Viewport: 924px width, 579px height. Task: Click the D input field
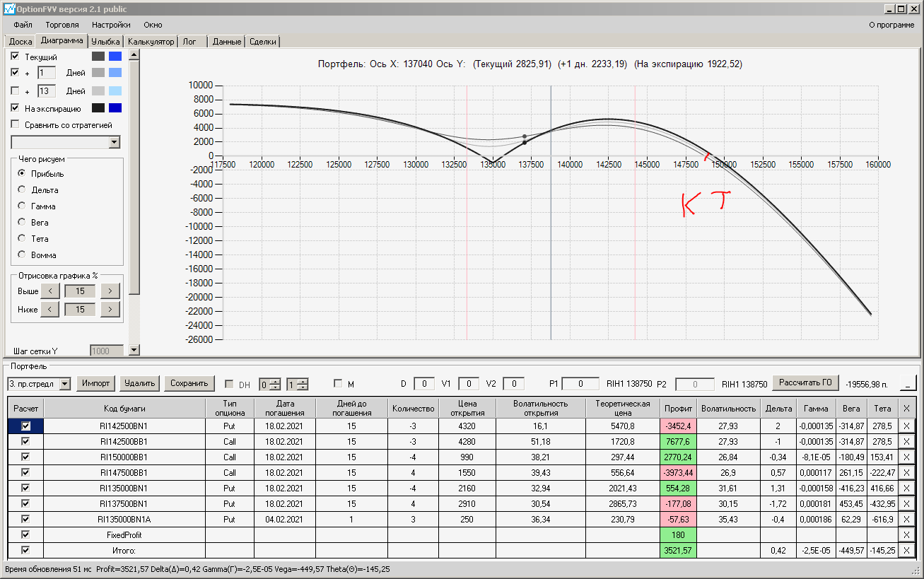point(424,384)
